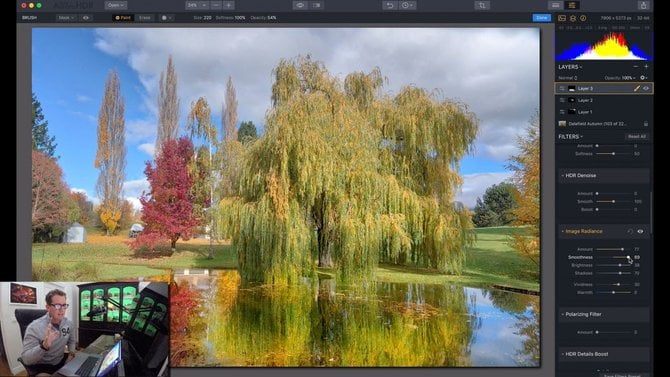Image resolution: width=670 pixels, height=377 pixels.
Task: Open the Open file dropdown
Action: [115, 5]
